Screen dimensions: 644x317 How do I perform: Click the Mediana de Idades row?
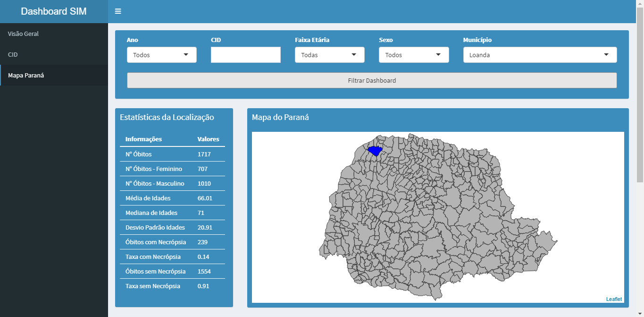(172, 213)
